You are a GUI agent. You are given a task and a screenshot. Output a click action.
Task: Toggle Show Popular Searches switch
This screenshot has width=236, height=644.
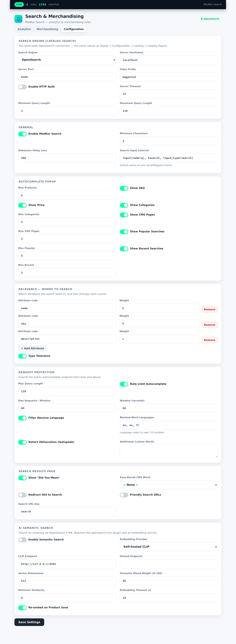124,232
